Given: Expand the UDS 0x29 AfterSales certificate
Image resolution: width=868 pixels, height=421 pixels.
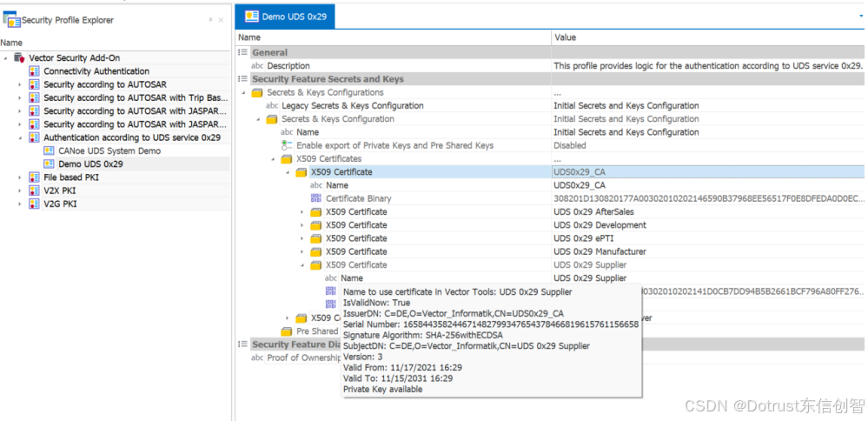Looking at the screenshot, I should point(301,212).
